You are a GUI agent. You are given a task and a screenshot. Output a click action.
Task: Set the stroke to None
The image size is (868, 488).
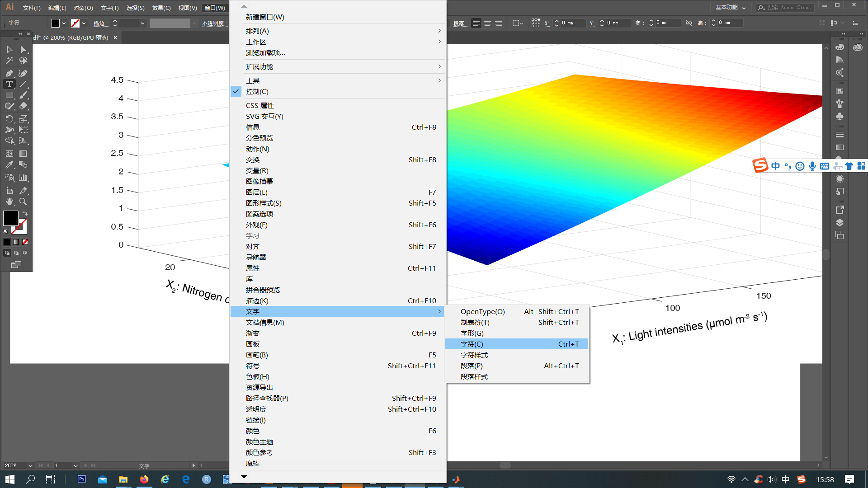25,242
